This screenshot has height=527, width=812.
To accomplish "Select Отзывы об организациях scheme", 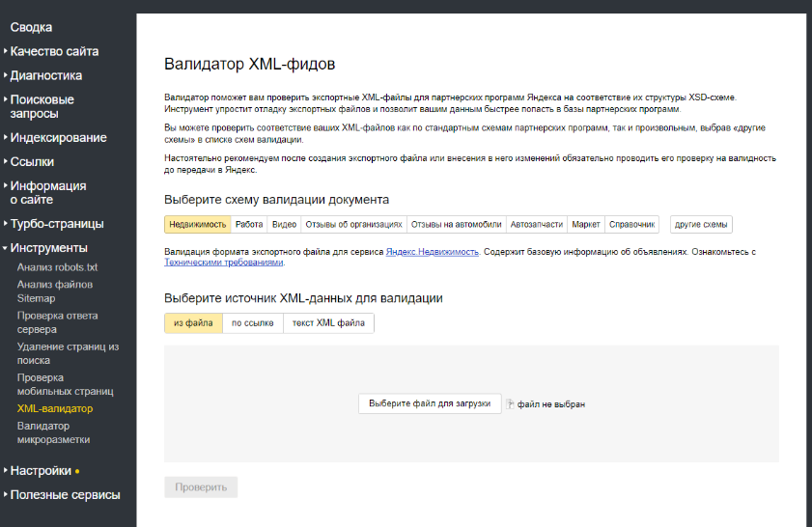I will point(353,224).
